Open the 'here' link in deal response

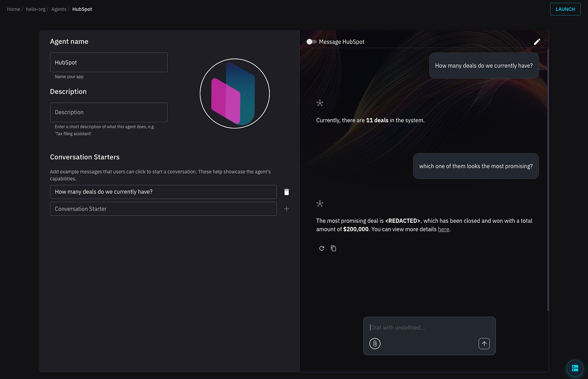(443, 229)
